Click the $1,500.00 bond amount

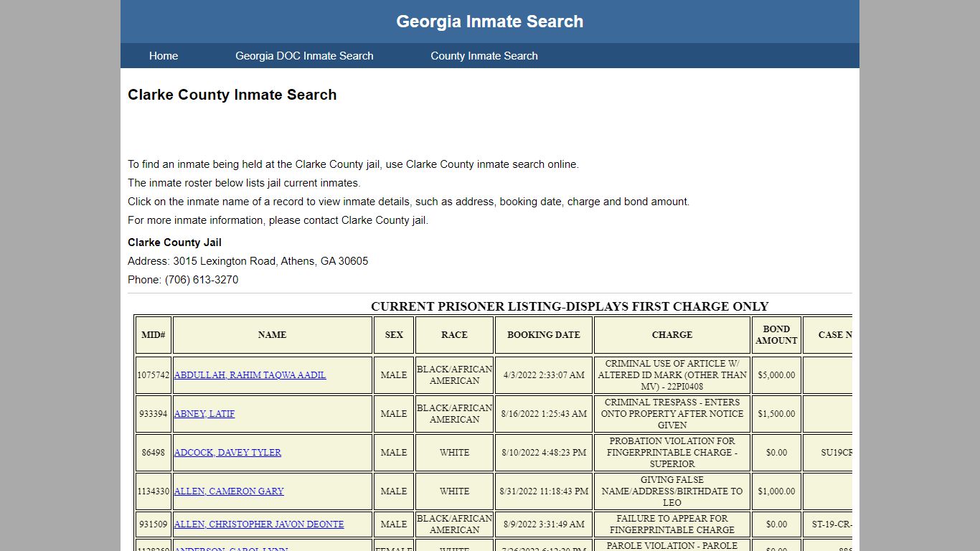776,414
